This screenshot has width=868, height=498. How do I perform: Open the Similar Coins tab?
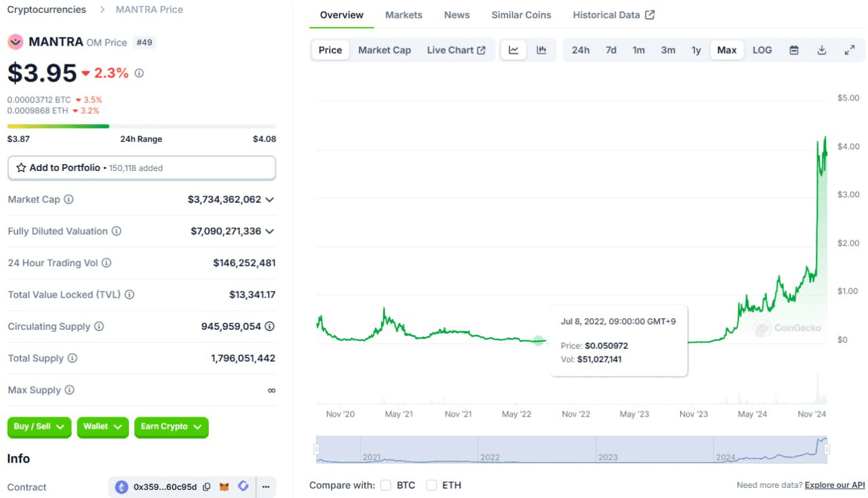[x=521, y=15]
